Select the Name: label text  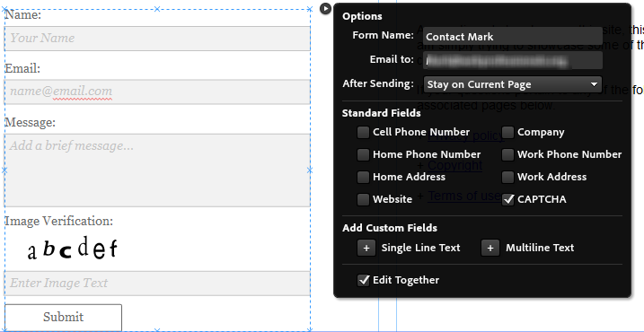click(x=23, y=14)
